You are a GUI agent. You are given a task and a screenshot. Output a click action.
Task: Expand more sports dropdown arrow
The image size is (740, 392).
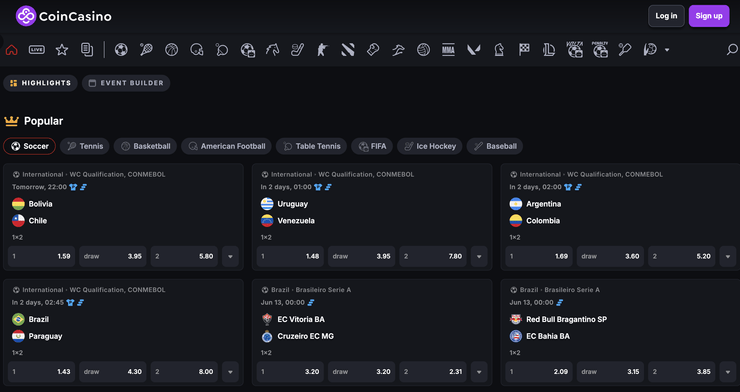coord(667,50)
